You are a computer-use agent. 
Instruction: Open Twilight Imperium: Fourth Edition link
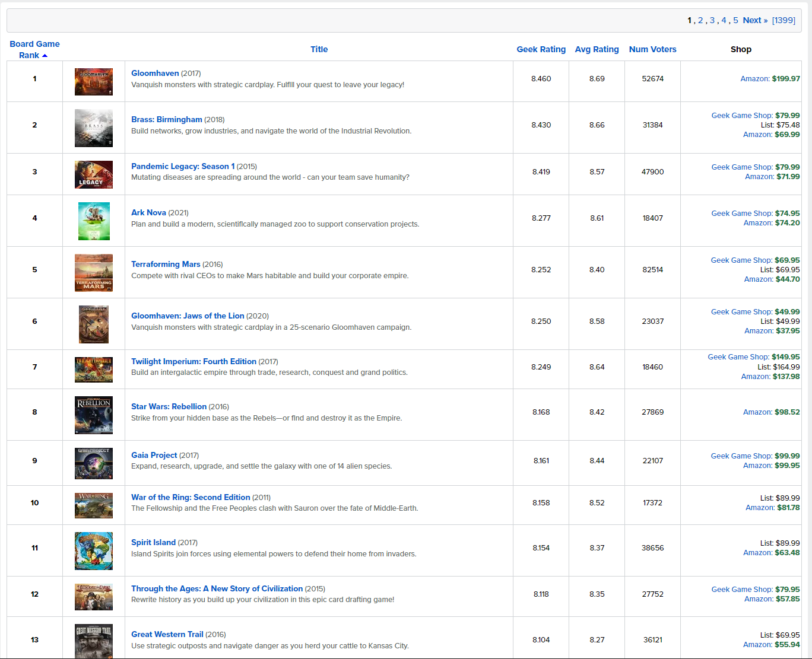[194, 361]
